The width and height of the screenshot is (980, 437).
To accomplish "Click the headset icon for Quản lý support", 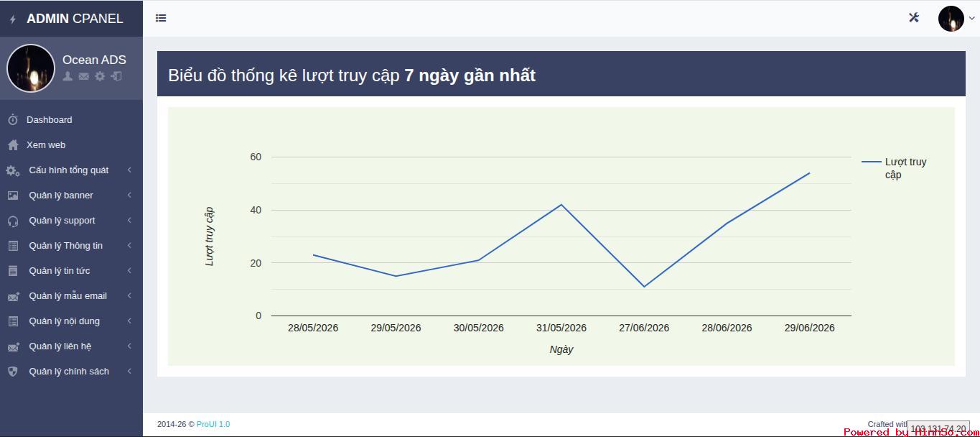I will point(13,221).
